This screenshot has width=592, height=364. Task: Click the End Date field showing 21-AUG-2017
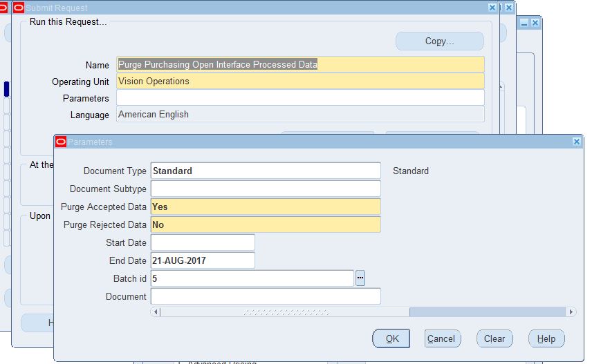tap(203, 260)
